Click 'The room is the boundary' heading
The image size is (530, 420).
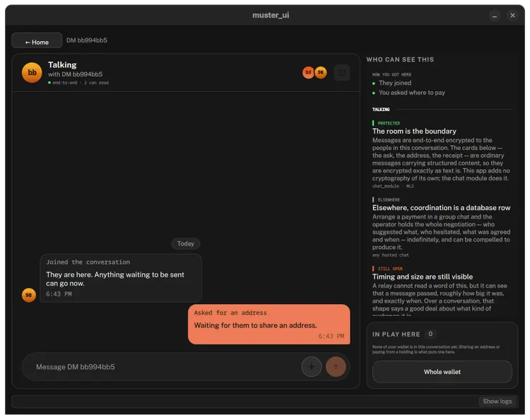(x=414, y=132)
